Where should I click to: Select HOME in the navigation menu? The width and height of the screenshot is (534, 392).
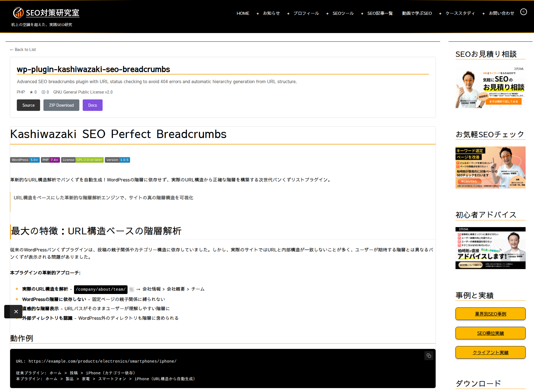pyautogui.click(x=243, y=13)
